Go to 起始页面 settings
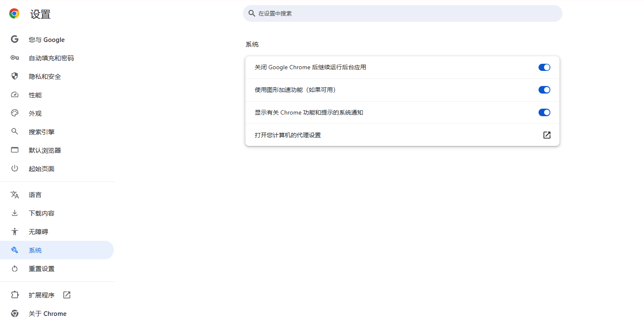The height and width of the screenshot is (331, 644). click(57, 169)
